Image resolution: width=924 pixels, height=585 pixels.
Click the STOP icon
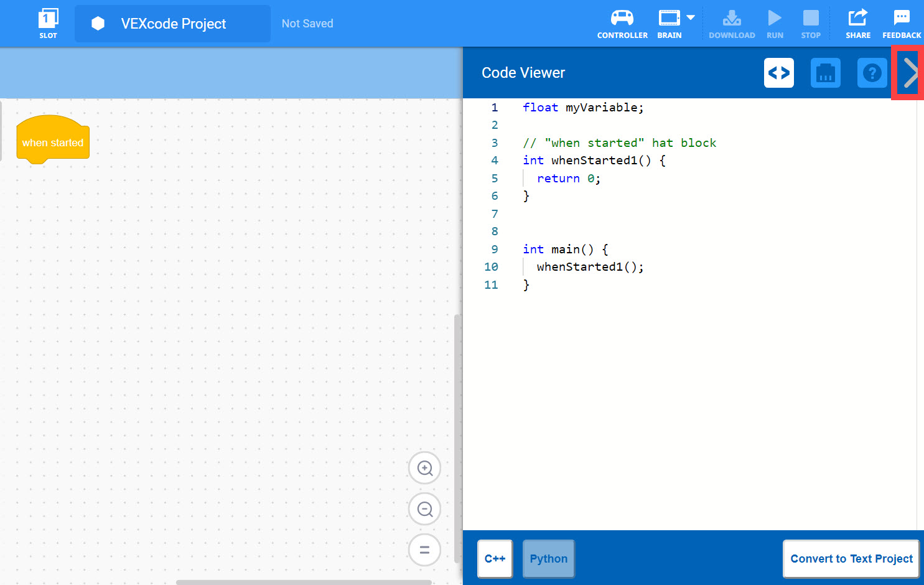tap(810, 19)
